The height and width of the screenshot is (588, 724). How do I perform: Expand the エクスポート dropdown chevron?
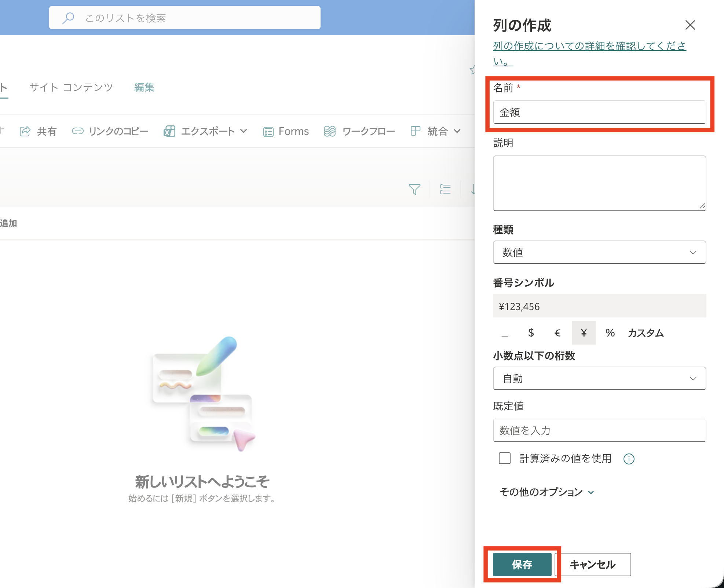244,131
